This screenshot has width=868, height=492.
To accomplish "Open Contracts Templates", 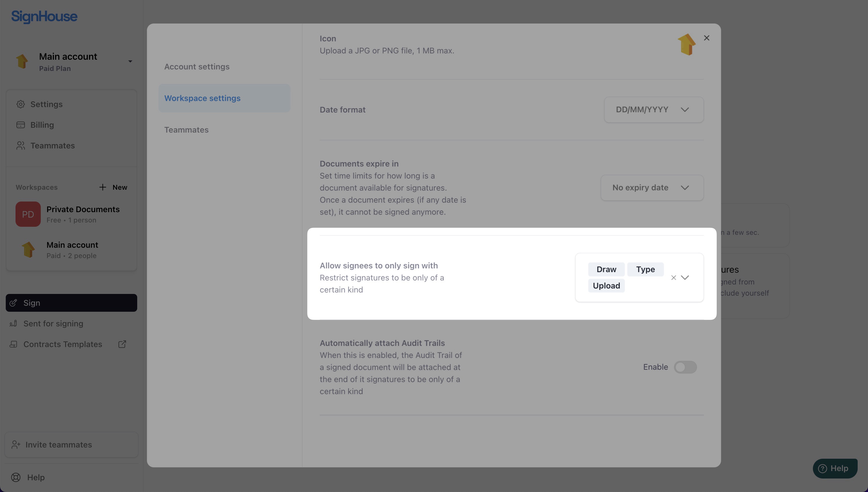I will [63, 344].
